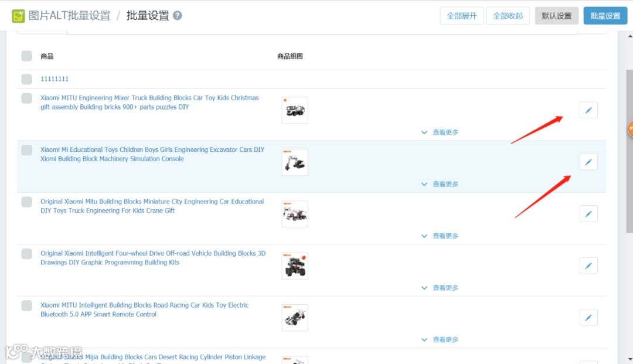The image size is (633, 364).
Task: Expand 查看更多 under the Mixer Truck row
Action: [440, 132]
